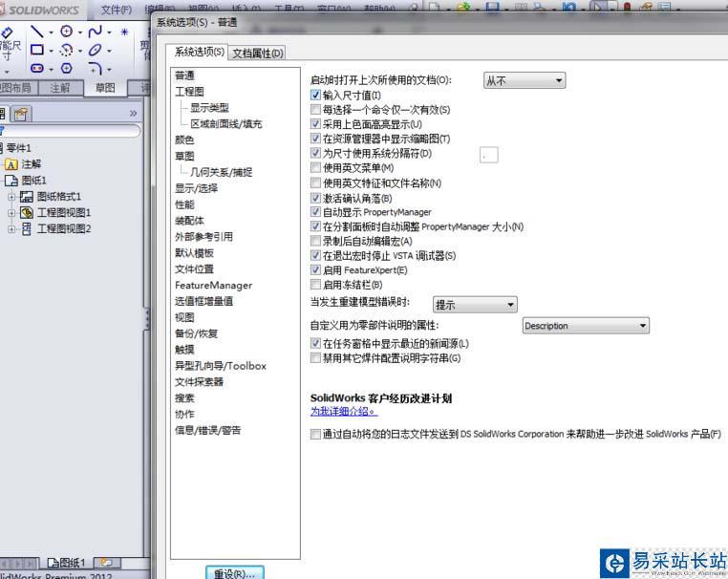Screen dimensions: 728x579
Task: Select the Line sketch tool
Action: pyautogui.click(x=36, y=32)
